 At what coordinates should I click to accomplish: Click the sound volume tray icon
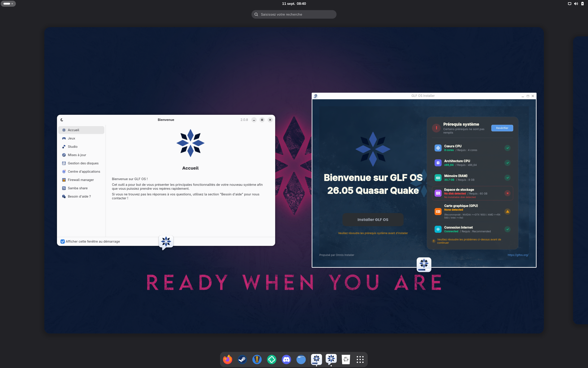pos(576,4)
